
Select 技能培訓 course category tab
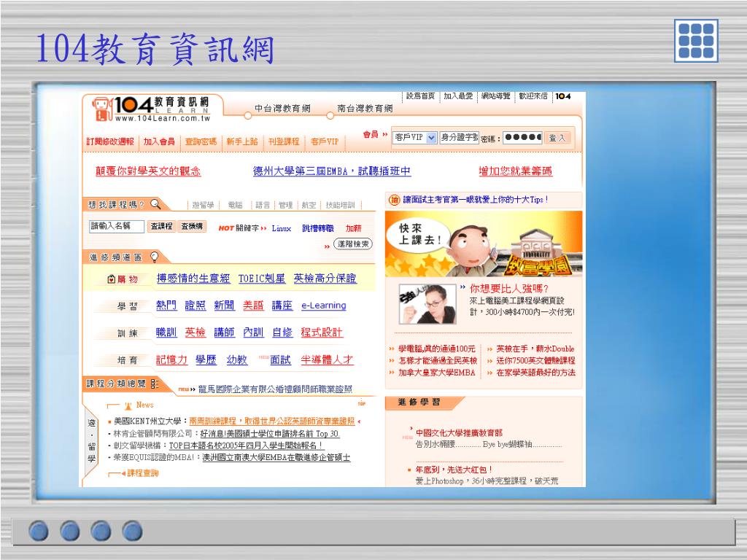point(340,205)
